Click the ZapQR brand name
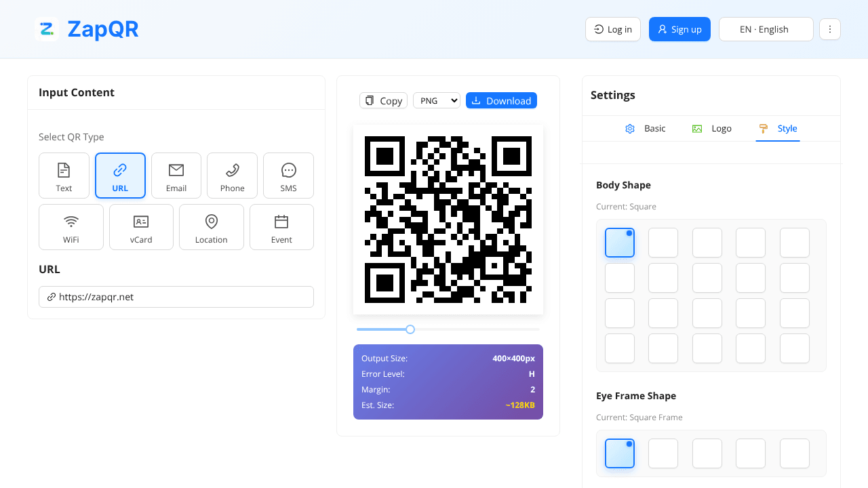The width and height of the screenshot is (868, 488). click(103, 29)
